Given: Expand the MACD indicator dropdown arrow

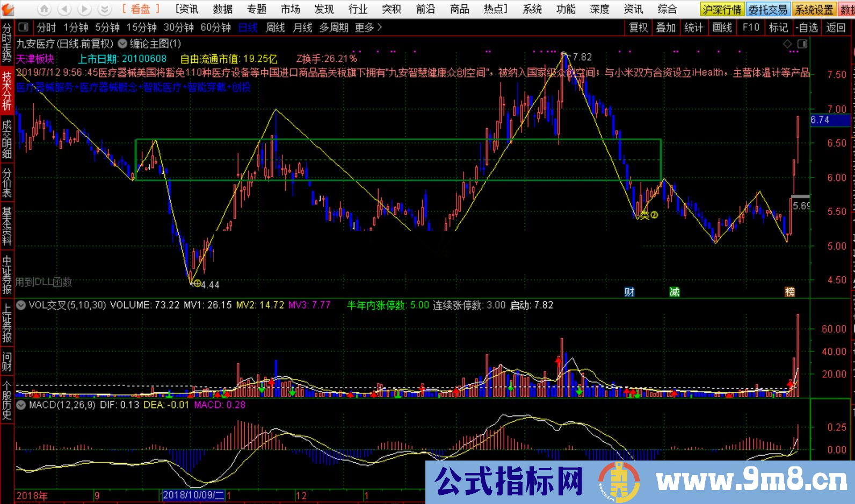Looking at the screenshot, I should (21, 405).
